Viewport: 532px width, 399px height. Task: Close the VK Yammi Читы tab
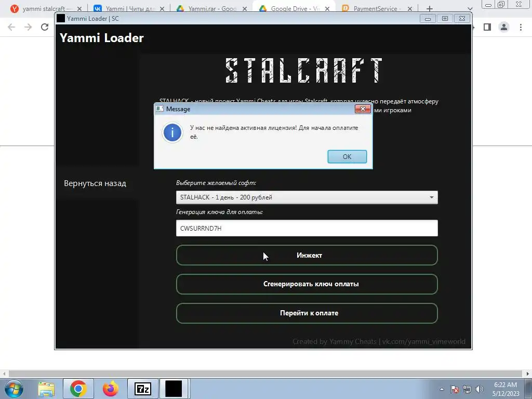162,9
